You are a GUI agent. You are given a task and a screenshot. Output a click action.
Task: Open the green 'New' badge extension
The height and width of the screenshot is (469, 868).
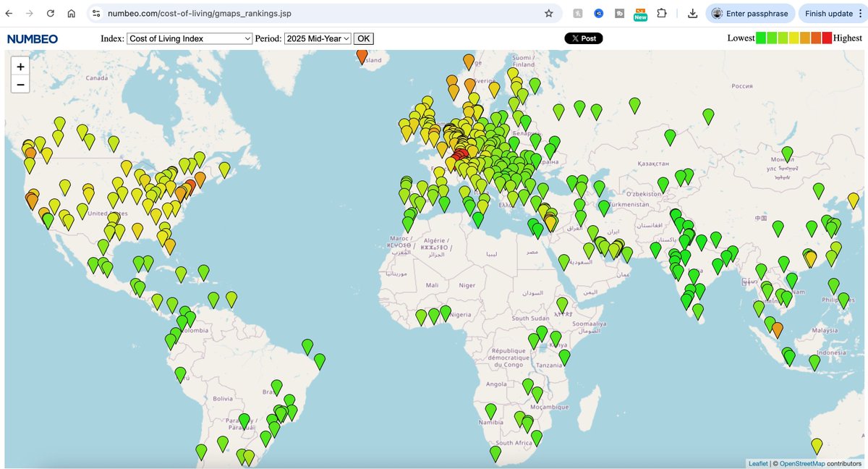click(640, 14)
